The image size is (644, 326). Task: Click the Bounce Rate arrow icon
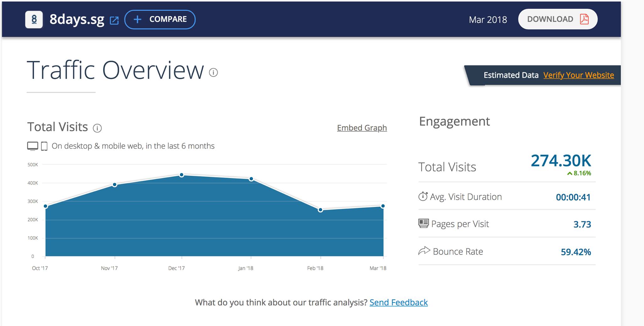point(424,251)
